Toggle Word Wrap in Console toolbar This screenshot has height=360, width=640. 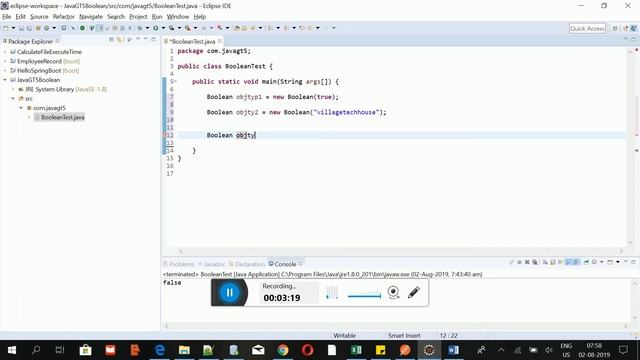point(560,262)
